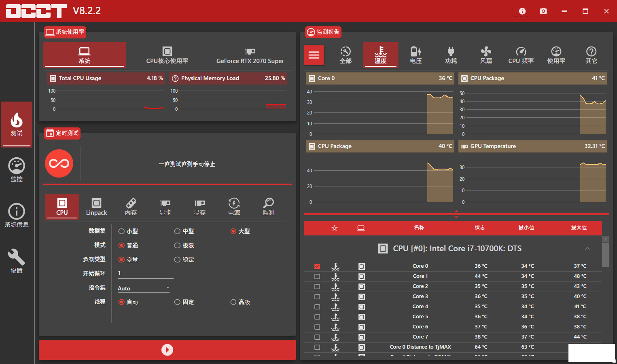Check the Core 2 graph checkbox
This screenshot has width=617, height=364.
coord(317,286)
